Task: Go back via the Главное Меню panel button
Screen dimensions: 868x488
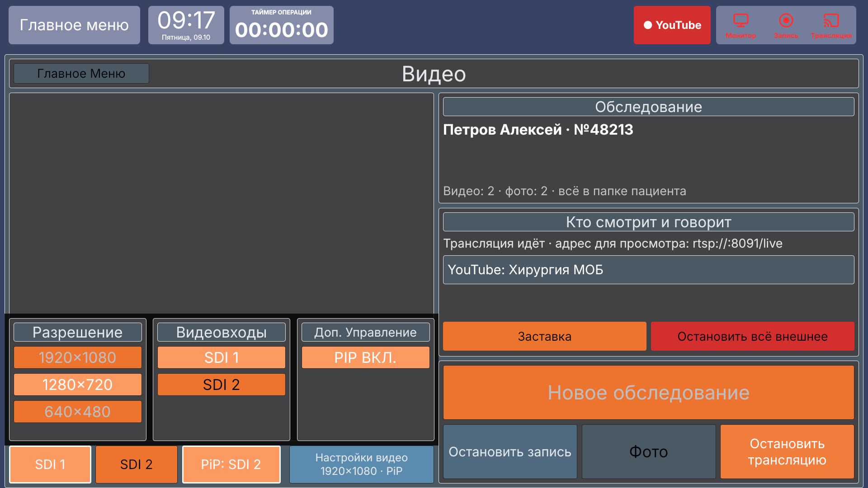Action: [x=81, y=73]
